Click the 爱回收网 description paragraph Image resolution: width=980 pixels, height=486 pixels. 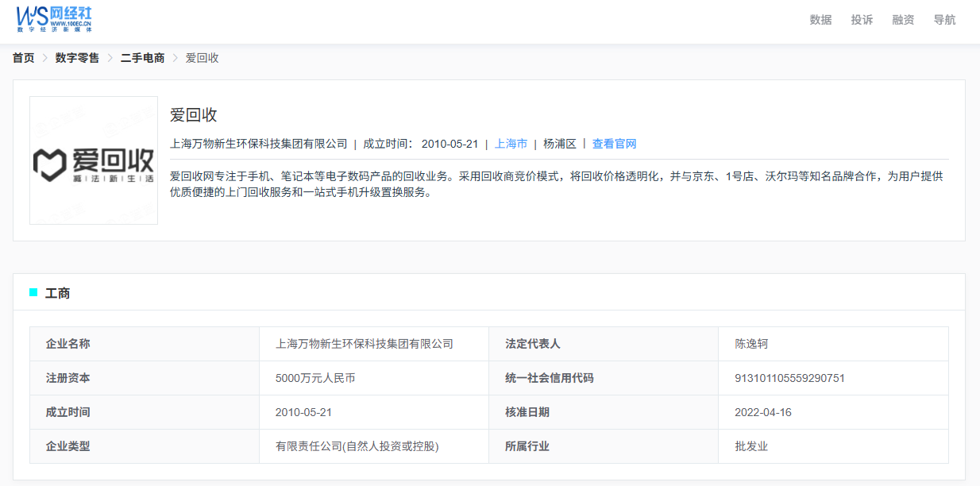coord(557,183)
